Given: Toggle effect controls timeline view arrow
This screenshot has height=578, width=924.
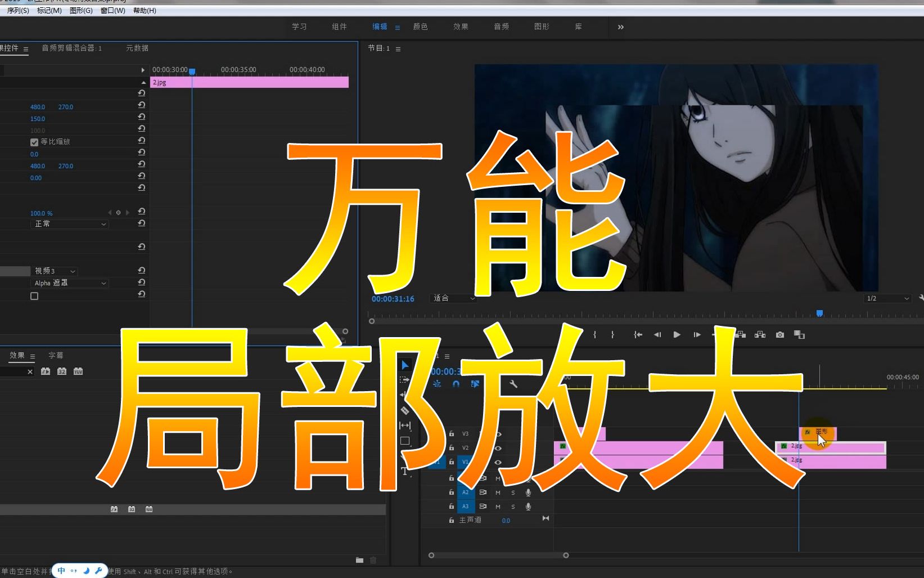Looking at the screenshot, I should point(142,70).
